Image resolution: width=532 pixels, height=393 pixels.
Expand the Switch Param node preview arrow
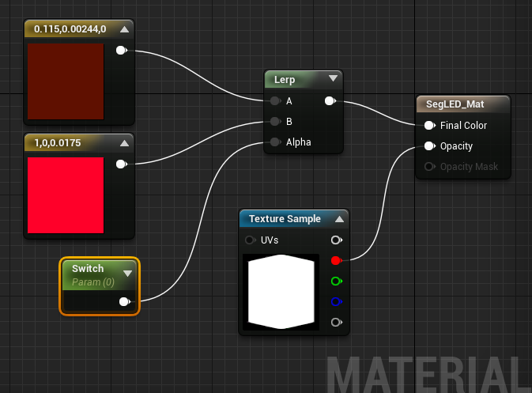(x=127, y=273)
